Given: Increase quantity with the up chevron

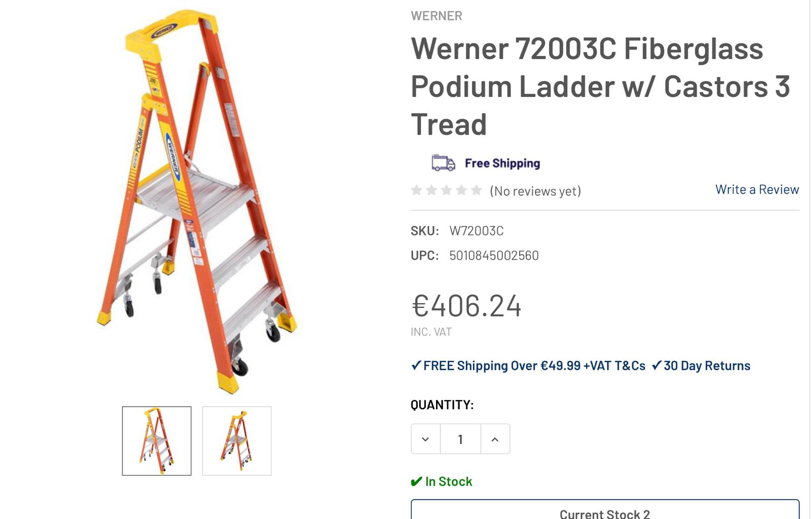Looking at the screenshot, I should [x=495, y=439].
